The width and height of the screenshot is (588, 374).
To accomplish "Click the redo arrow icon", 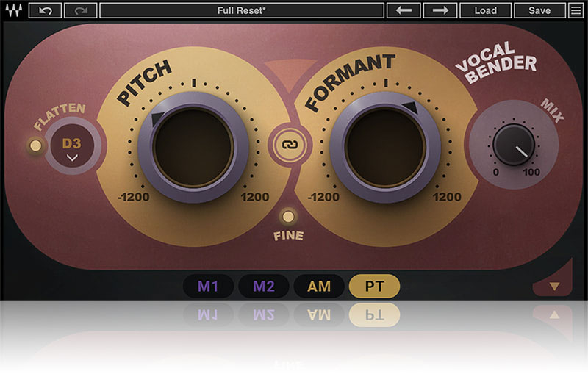I will pyautogui.click(x=80, y=10).
